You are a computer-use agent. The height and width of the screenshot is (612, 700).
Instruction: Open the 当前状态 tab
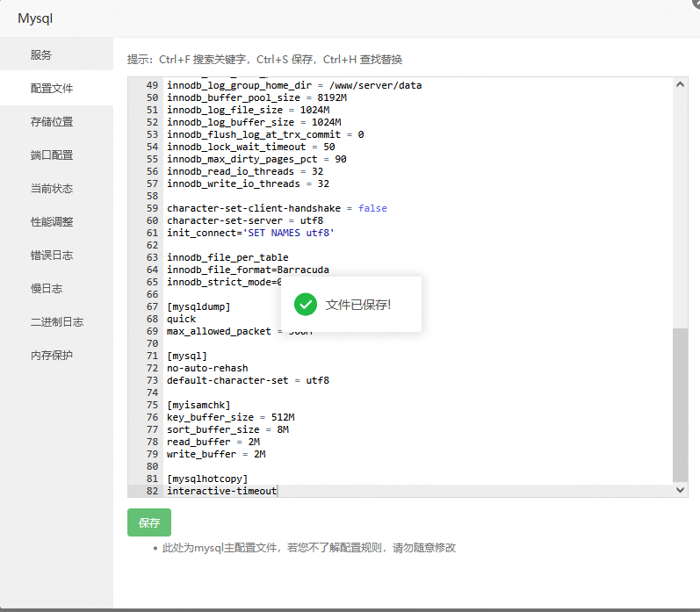pyautogui.click(x=51, y=189)
